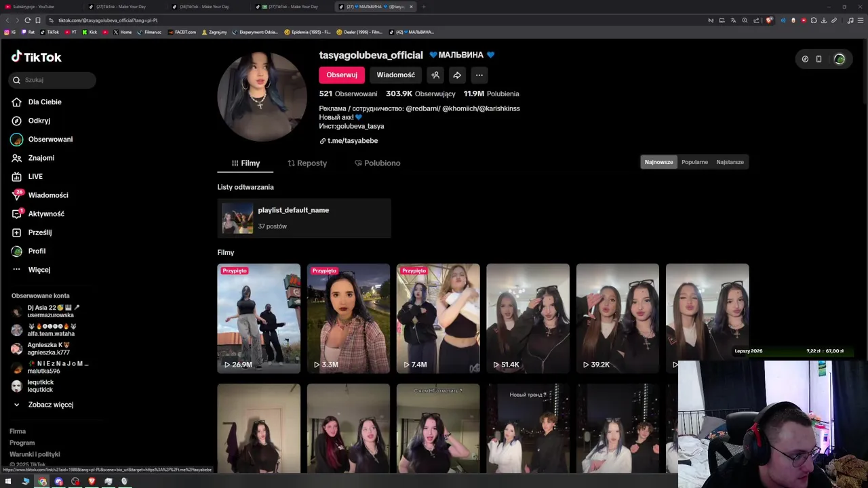Image resolution: width=868 pixels, height=488 pixels.
Task: Open own avatar menu at top right
Action: [840, 59]
